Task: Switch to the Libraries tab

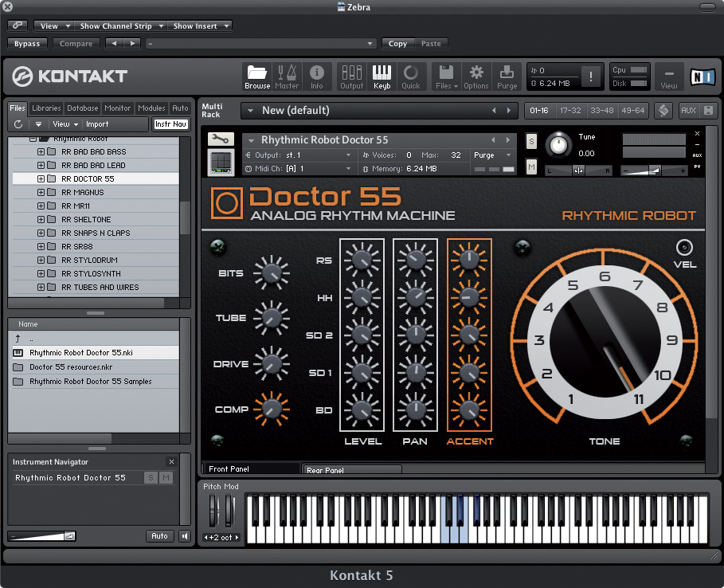Action: pos(46,108)
